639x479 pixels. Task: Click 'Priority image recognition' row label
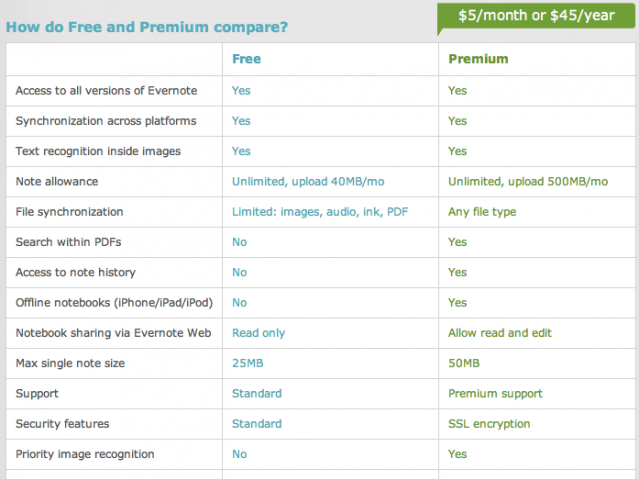pyautogui.click(x=85, y=454)
